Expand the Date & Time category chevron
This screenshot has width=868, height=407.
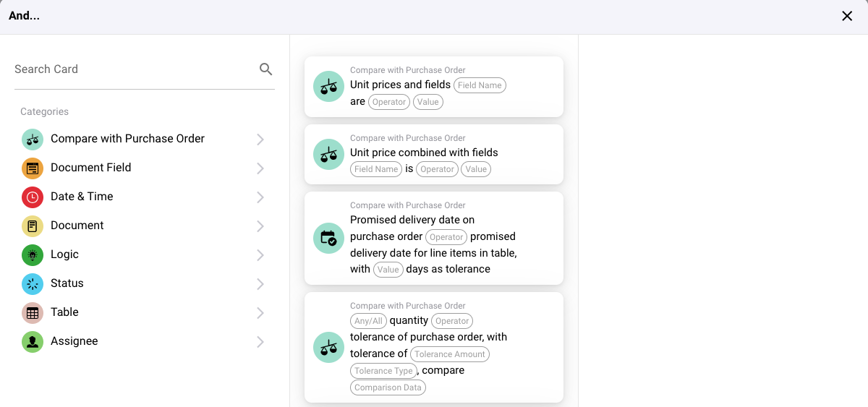(260, 197)
